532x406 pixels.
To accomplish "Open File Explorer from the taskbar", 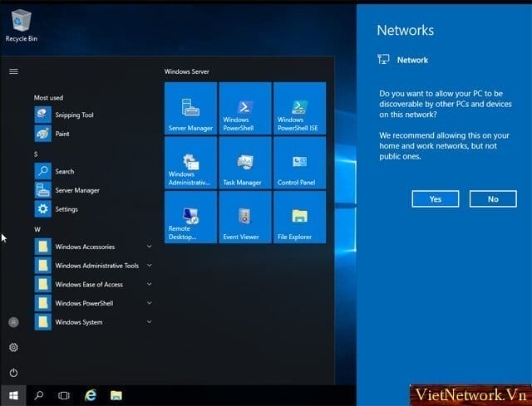I will (116, 395).
